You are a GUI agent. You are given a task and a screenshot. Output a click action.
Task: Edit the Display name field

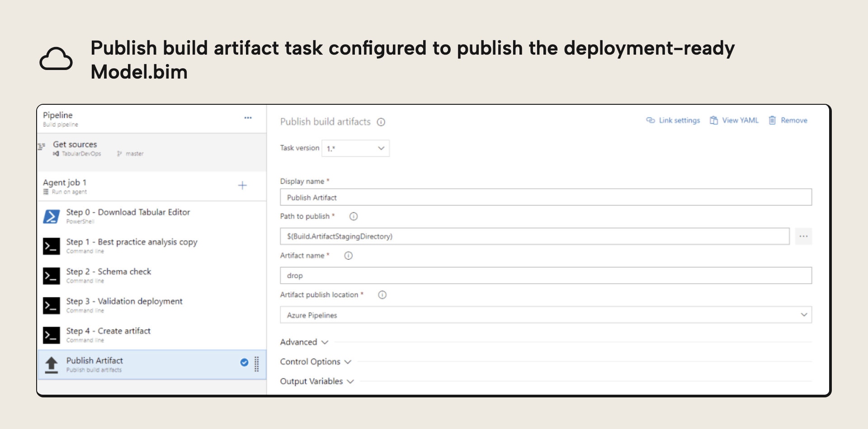[x=546, y=197]
